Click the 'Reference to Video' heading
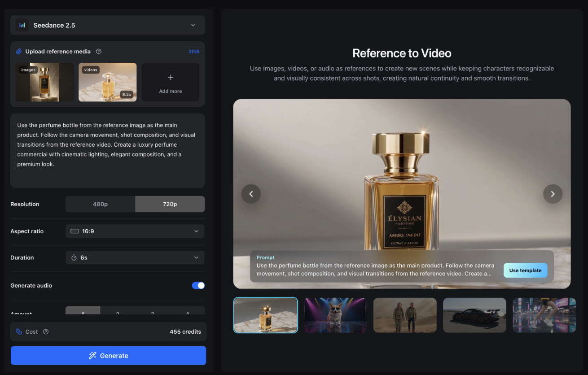This screenshot has width=588, height=375. coord(402,53)
